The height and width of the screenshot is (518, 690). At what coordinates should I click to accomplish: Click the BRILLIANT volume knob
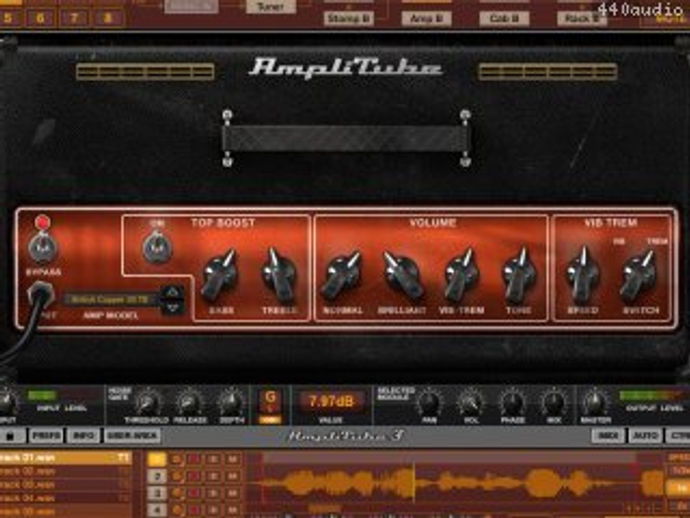coord(402,276)
